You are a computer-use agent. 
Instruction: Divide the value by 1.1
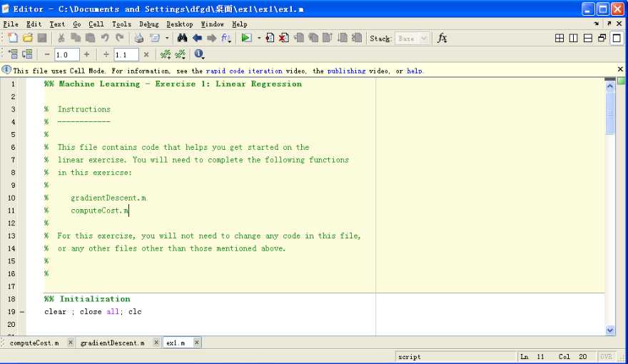pos(106,54)
